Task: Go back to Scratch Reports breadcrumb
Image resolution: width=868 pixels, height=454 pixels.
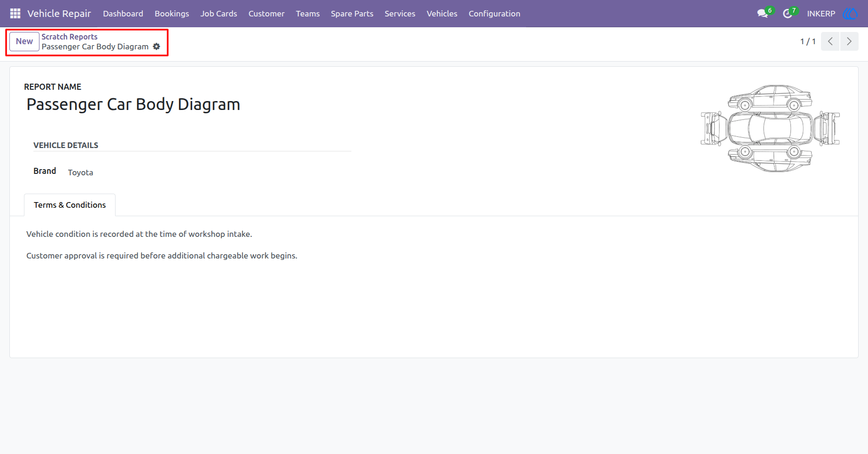Action: pyautogui.click(x=70, y=37)
